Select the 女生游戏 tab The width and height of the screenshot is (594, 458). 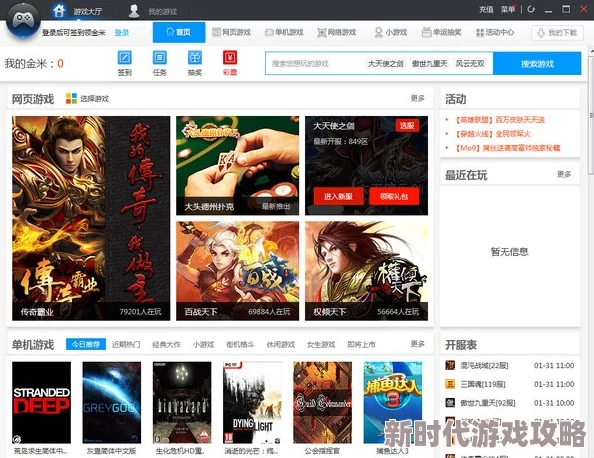321,344
